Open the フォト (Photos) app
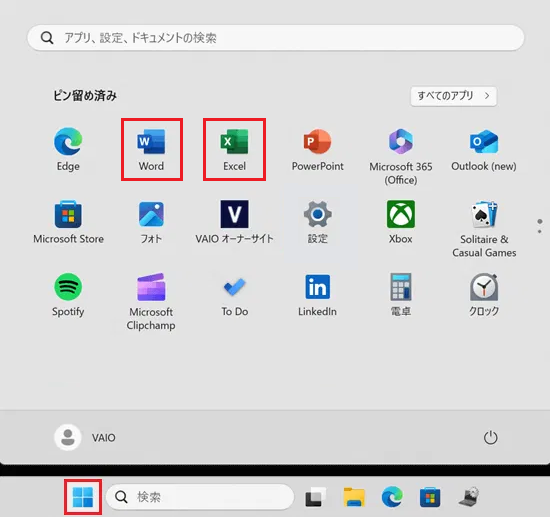Screen dimensions: 550x517 tap(151, 222)
